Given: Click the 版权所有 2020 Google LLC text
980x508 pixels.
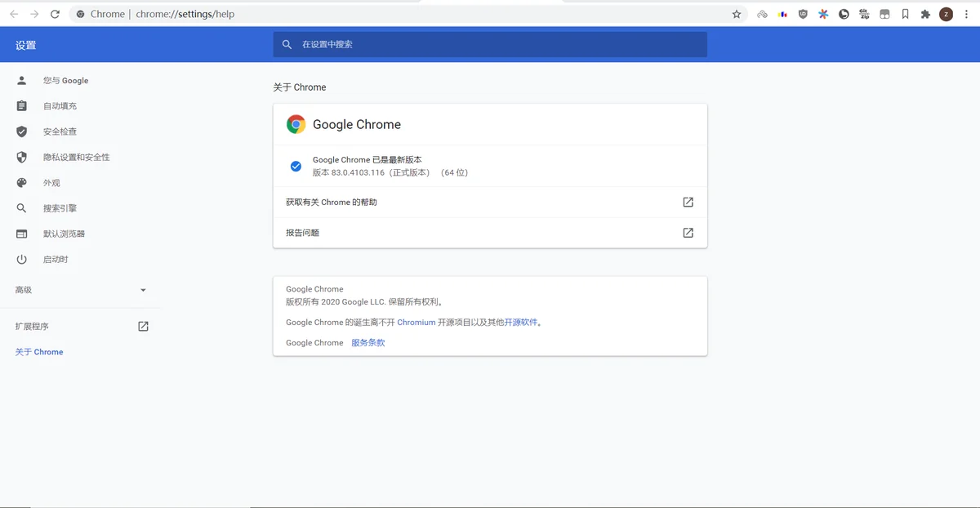Looking at the screenshot, I should (x=363, y=301).
